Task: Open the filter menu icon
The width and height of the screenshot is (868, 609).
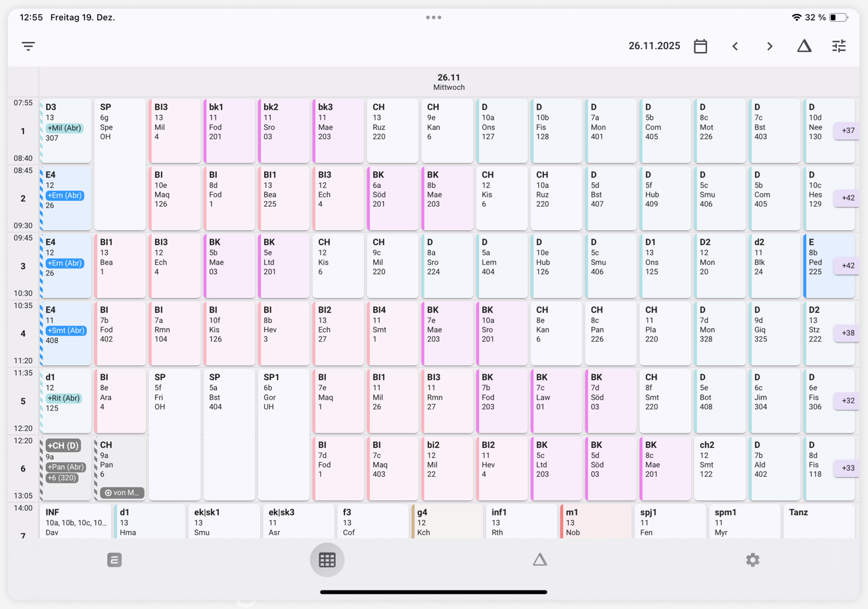Action: point(28,46)
